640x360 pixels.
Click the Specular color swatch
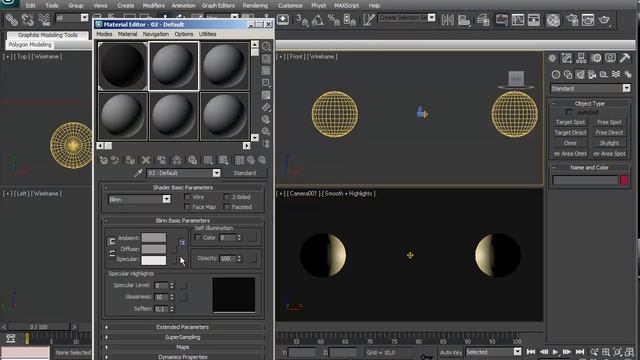pyautogui.click(x=153, y=260)
